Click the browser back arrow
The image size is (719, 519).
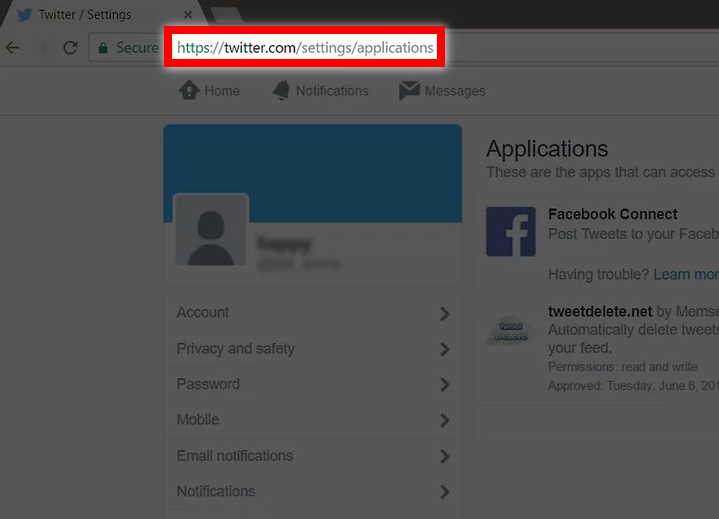coord(13,48)
